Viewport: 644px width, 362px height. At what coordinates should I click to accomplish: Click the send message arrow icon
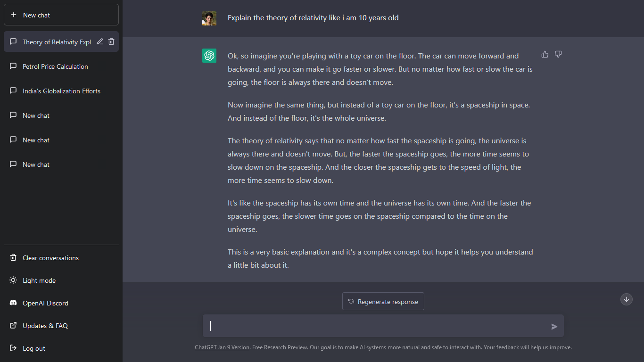tap(554, 326)
